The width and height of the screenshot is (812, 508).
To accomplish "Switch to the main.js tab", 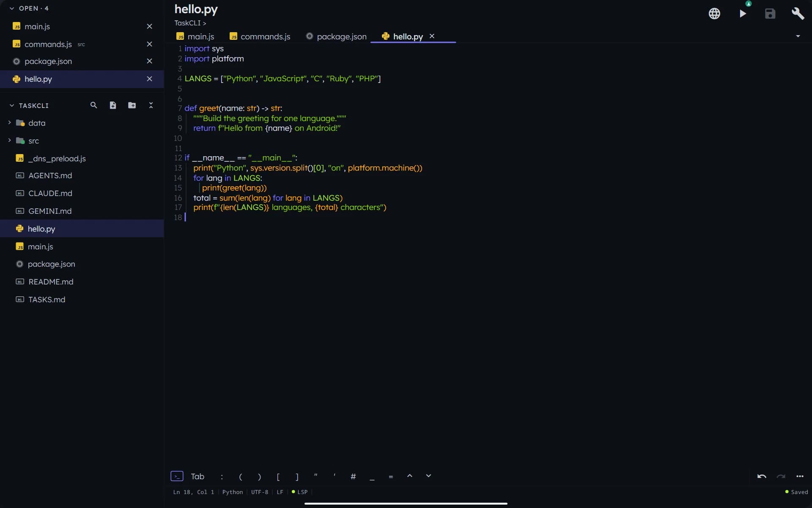I will point(195,36).
